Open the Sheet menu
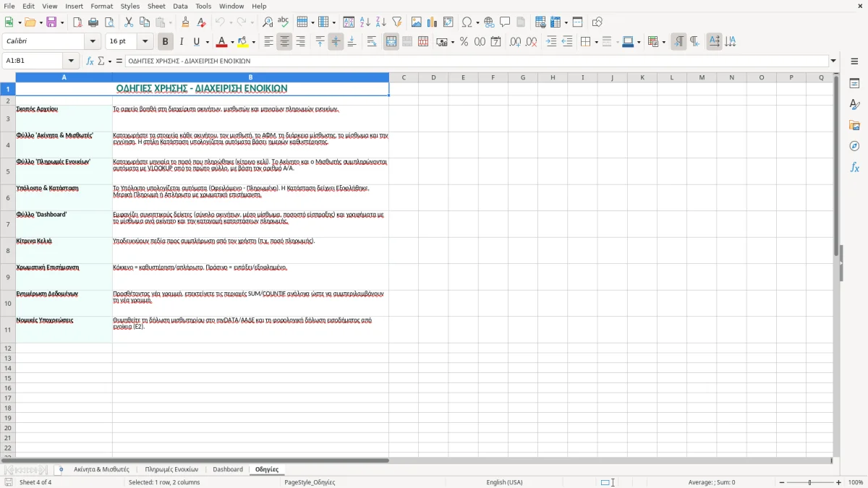Viewport: 868px width, 488px height. [x=156, y=6]
